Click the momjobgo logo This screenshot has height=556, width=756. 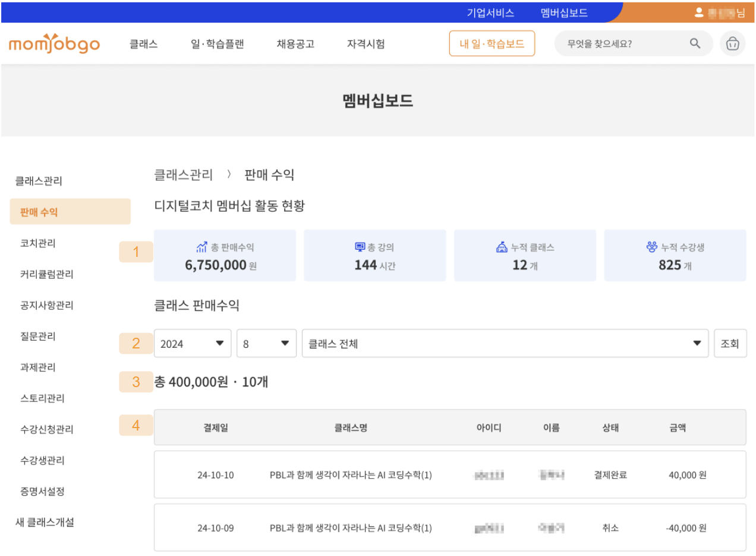point(54,44)
